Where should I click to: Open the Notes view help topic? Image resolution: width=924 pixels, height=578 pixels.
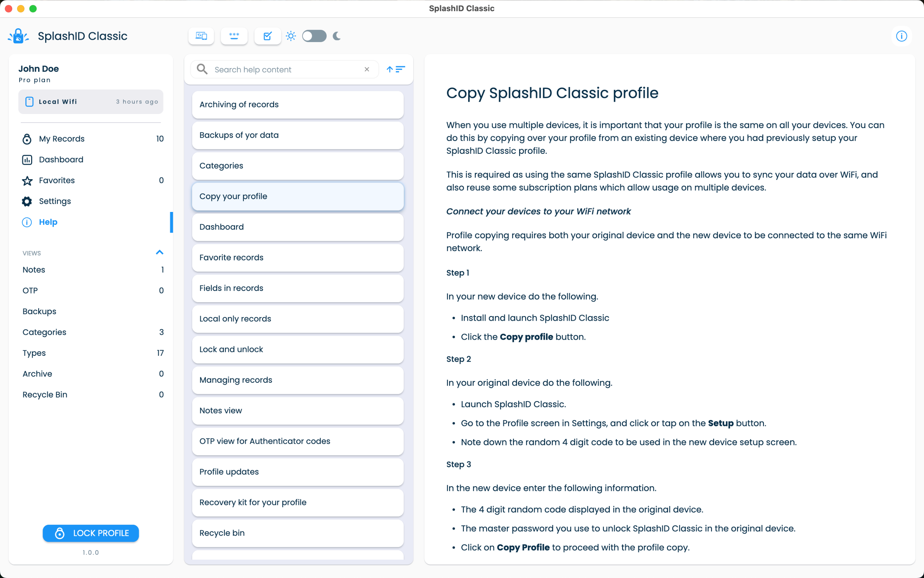298,411
